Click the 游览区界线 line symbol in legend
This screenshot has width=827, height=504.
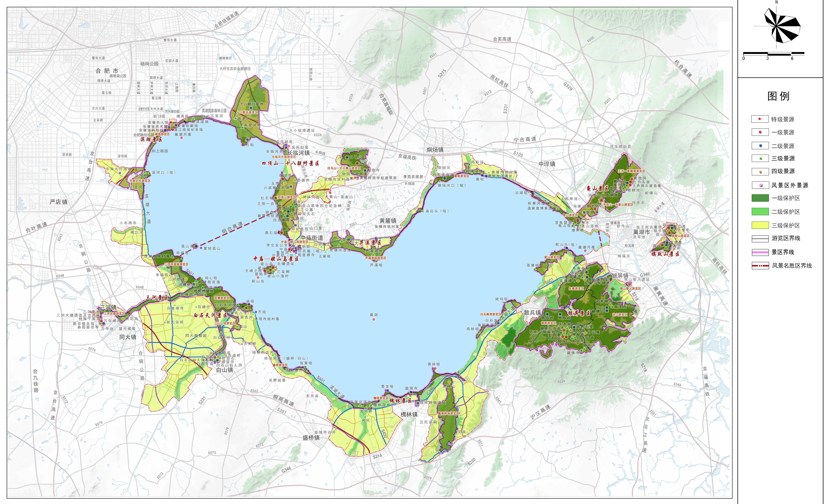[760, 238]
